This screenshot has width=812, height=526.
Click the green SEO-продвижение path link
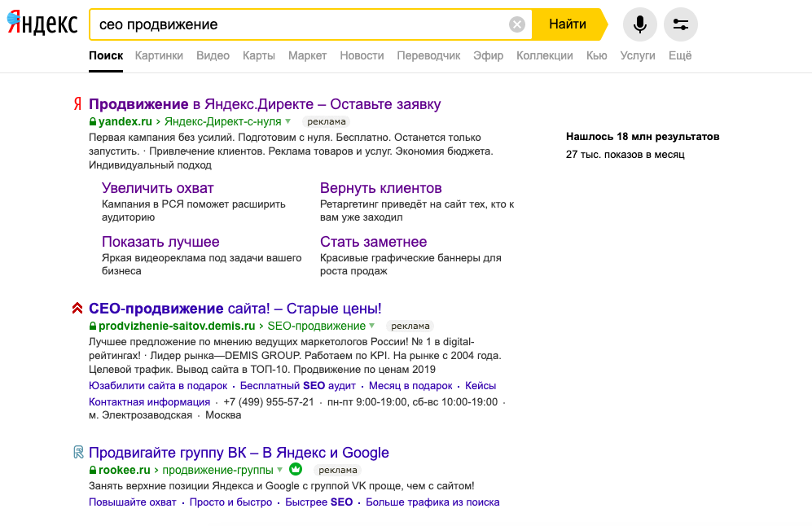[316, 327]
